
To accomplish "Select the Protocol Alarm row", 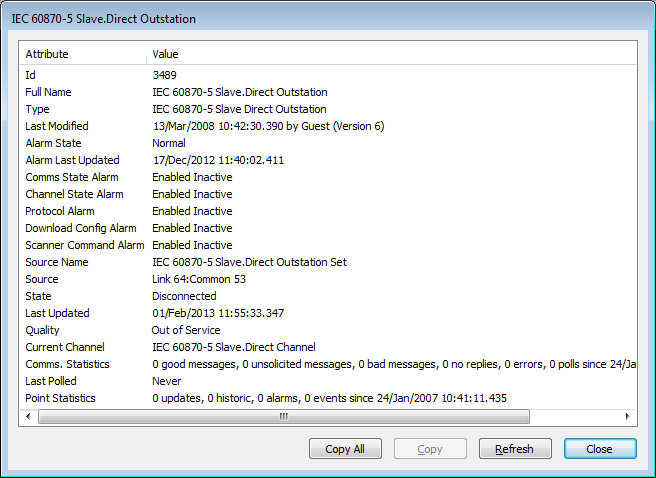I will click(60, 211).
